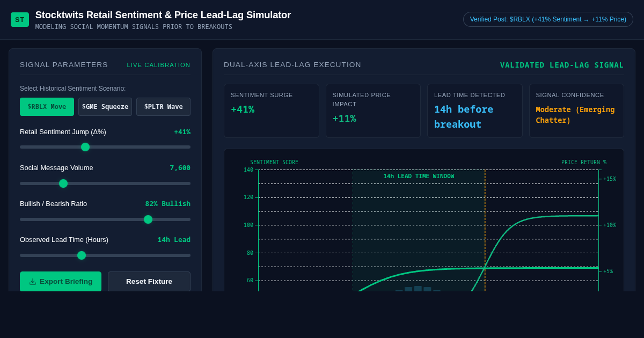This screenshot has height=338, width=644.
Task: Click the +41% sentiment jump value
Action: coord(182,132)
